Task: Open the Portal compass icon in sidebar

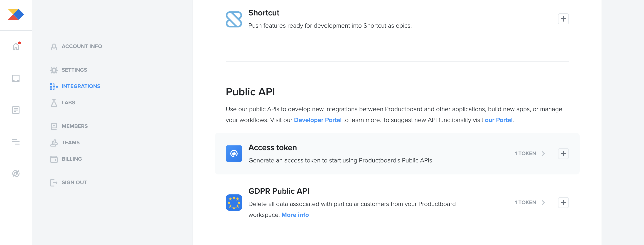Action: 16,174
